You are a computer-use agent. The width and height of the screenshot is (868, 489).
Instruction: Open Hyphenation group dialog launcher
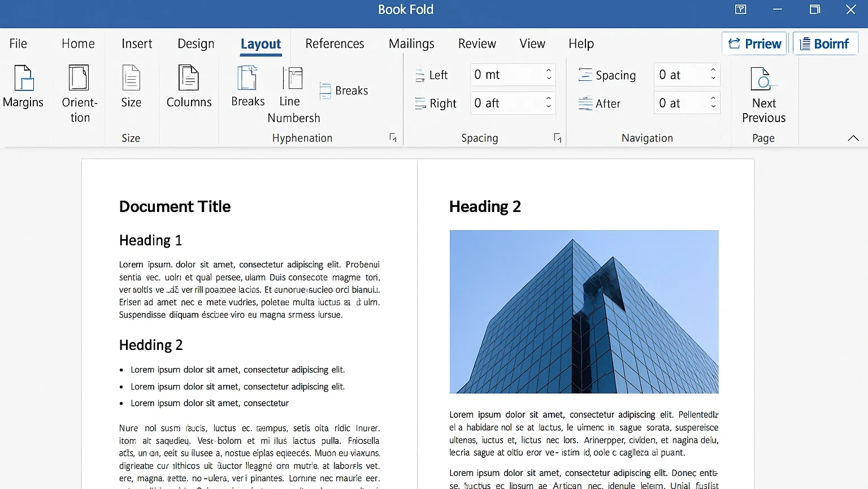(x=393, y=138)
